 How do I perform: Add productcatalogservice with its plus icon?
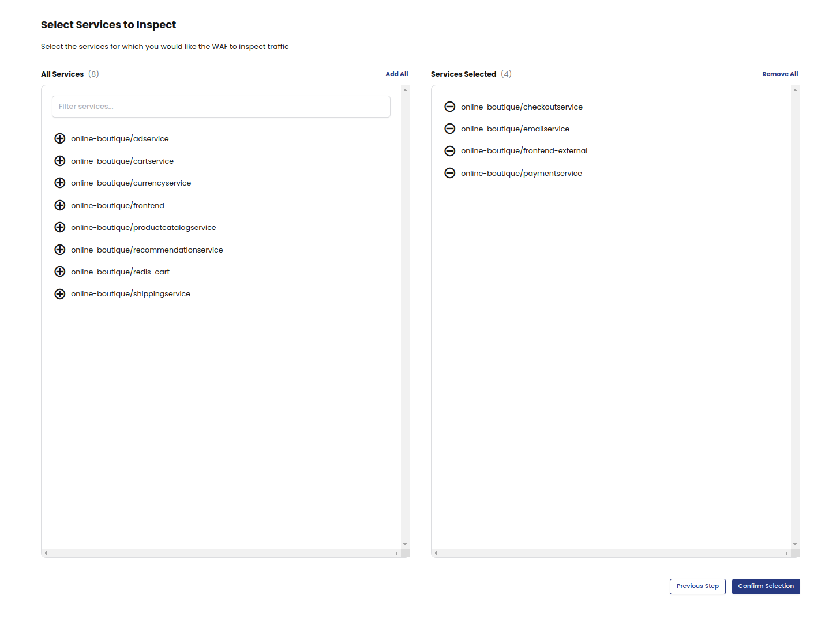click(60, 227)
